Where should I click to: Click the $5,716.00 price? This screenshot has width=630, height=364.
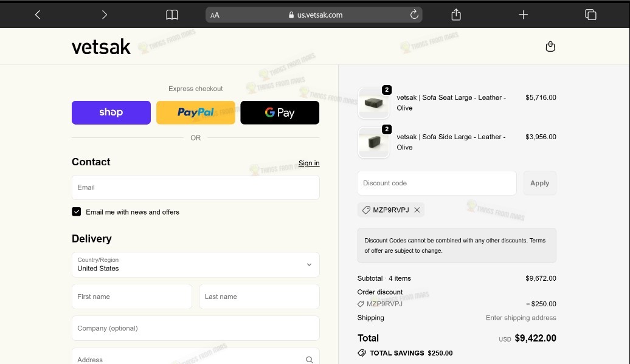(x=541, y=97)
